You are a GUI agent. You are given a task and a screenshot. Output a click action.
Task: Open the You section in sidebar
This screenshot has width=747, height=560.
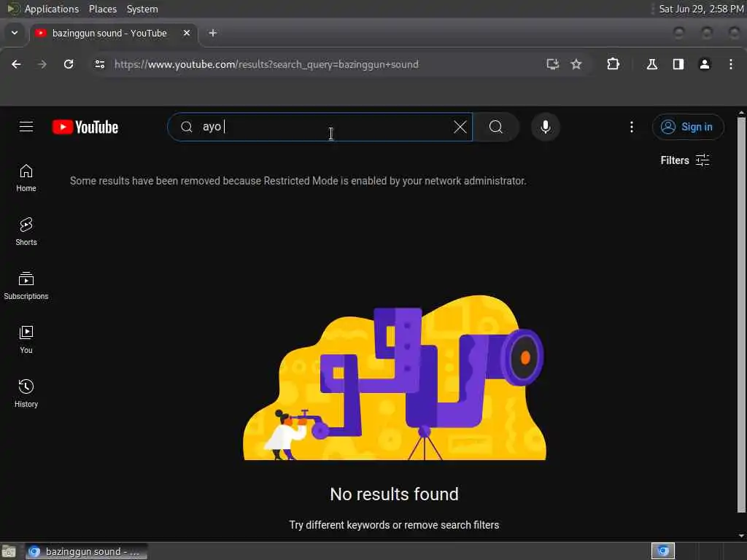[26, 340]
